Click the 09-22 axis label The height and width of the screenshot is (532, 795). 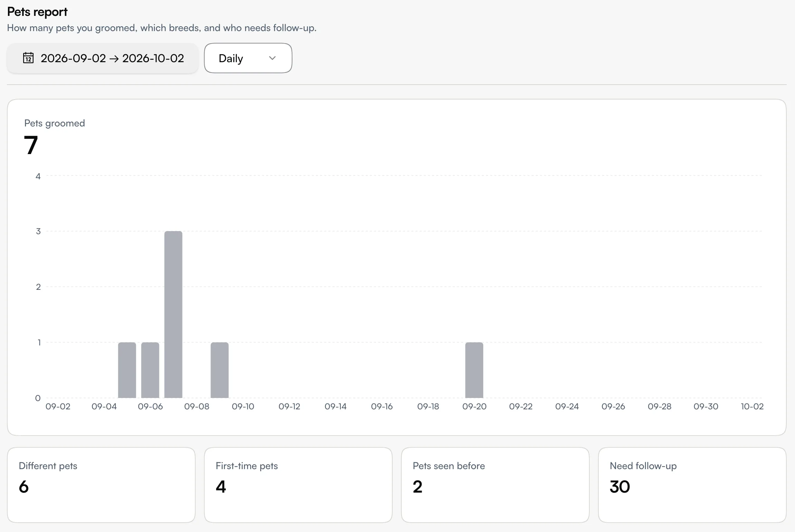point(521,407)
